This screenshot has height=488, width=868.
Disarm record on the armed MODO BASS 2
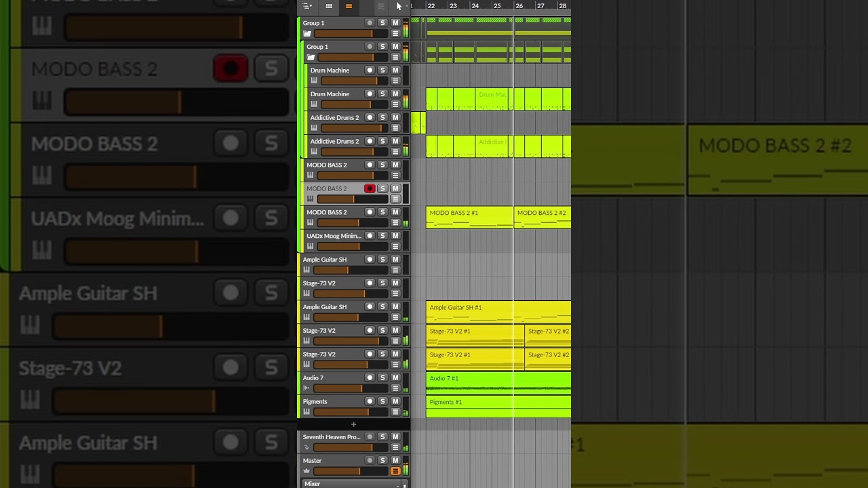[x=370, y=188]
